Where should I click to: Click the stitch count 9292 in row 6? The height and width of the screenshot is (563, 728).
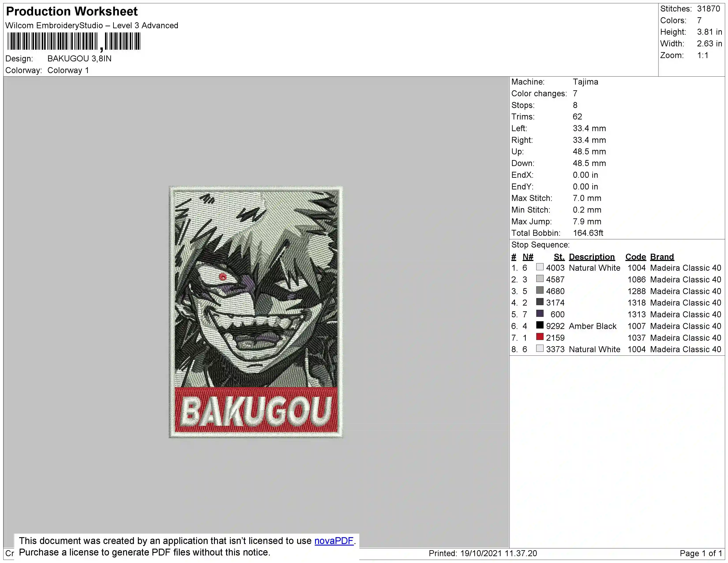coord(555,326)
